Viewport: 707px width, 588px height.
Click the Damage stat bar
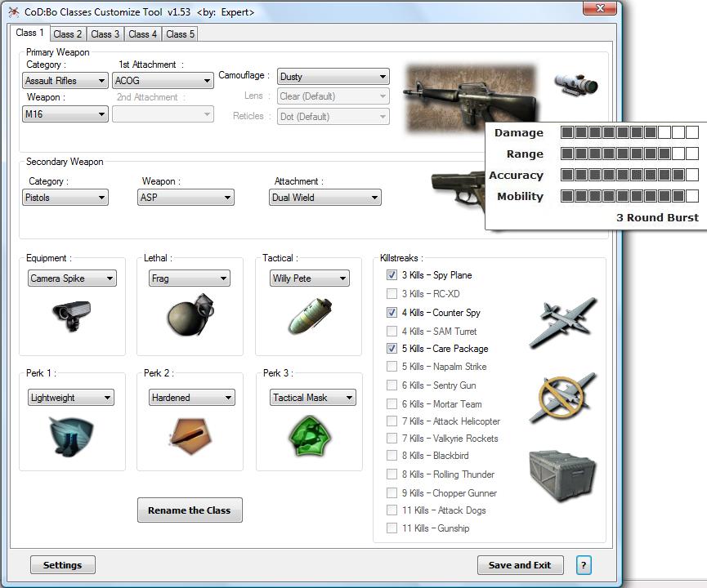pos(629,132)
